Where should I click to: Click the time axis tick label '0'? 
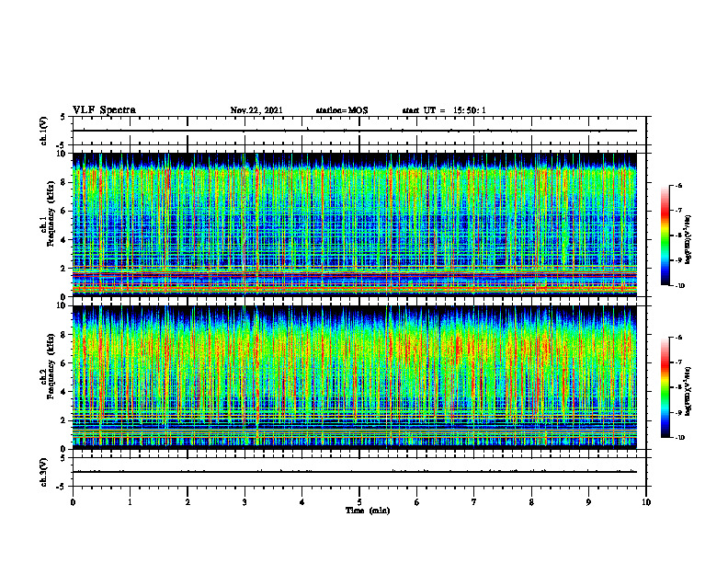tap(73, 502)
